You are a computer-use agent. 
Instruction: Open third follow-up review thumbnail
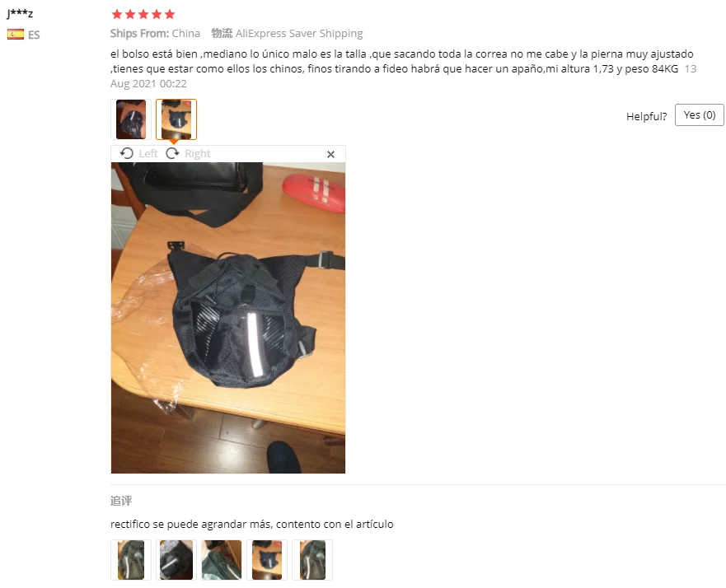pyautogui.click(x=222, y=560)
